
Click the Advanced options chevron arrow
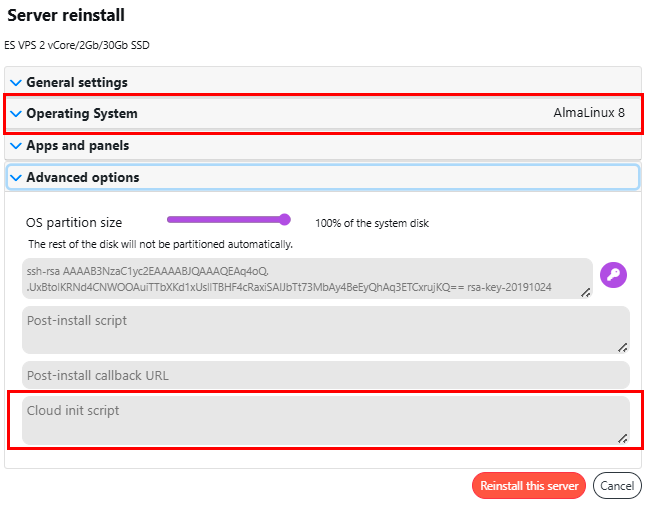[x=15, y=178]
